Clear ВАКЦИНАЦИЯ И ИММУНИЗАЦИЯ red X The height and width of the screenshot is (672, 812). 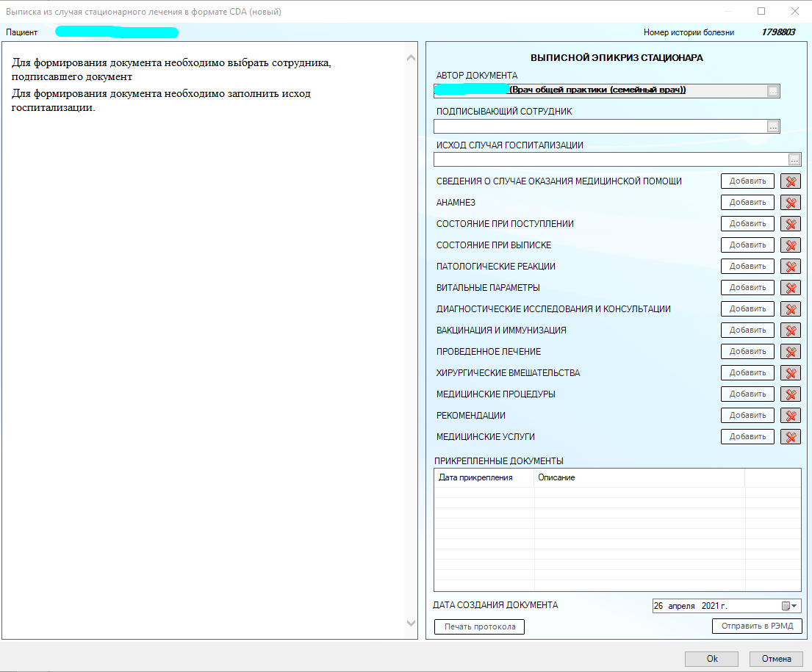click(790, 330)
